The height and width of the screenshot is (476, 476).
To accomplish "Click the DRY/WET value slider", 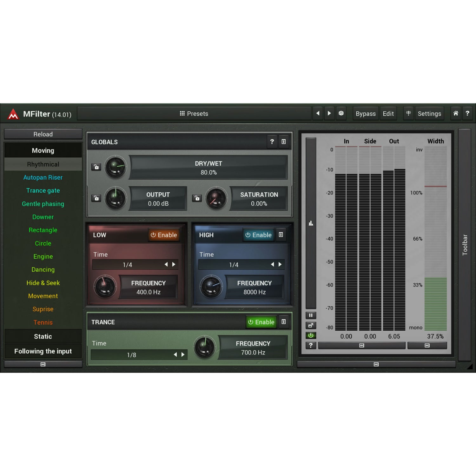I will 208,168.
